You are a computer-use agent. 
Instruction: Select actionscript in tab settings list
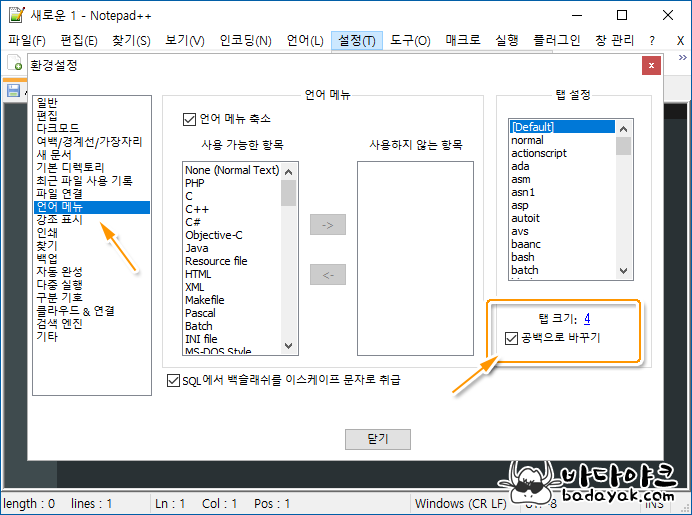(x=562, y=153)
